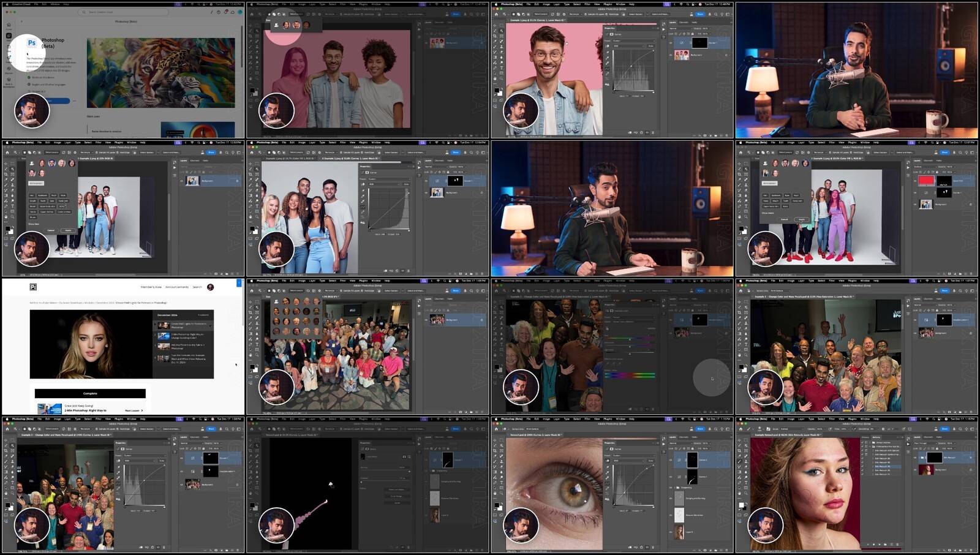This screenshot has height=555, width=980.
Task: Switch to Channels tab in five-people frame
Action: click(x=195, y=160)
